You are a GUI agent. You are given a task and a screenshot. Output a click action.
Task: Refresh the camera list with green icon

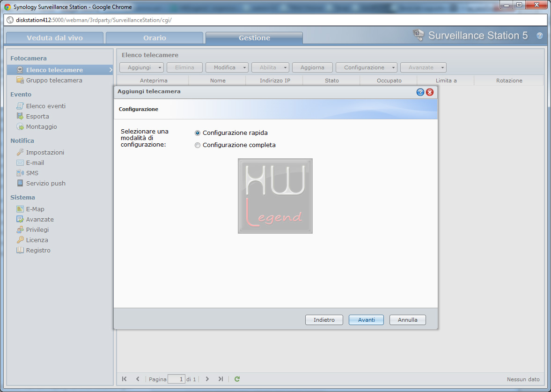coord(237,379)
